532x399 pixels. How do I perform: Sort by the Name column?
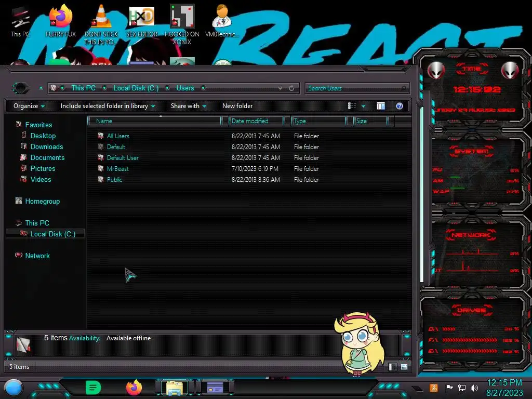154,121
